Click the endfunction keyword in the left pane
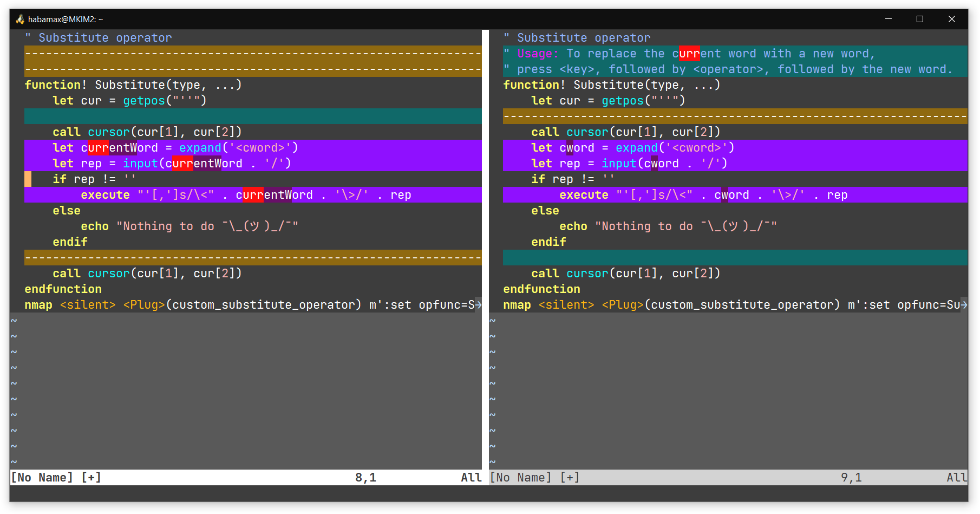This screenshot has width=980, height=514. (x=63, y=289)
